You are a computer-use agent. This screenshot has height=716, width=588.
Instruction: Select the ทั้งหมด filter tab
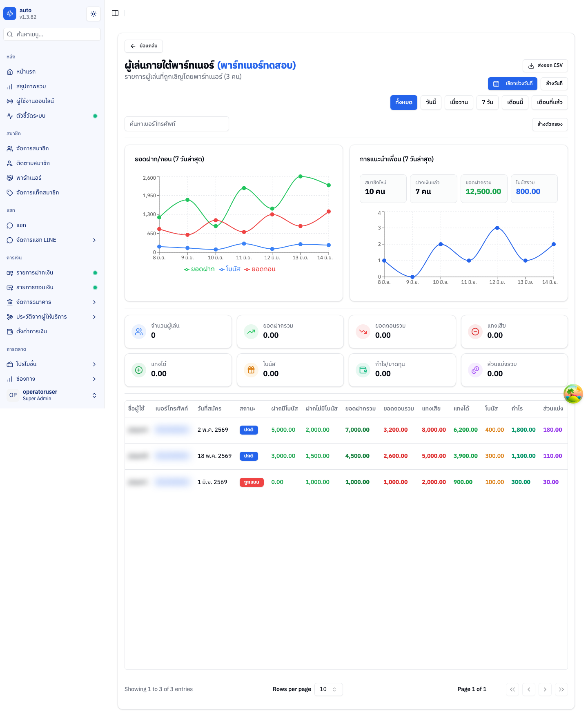coord(404,103)
